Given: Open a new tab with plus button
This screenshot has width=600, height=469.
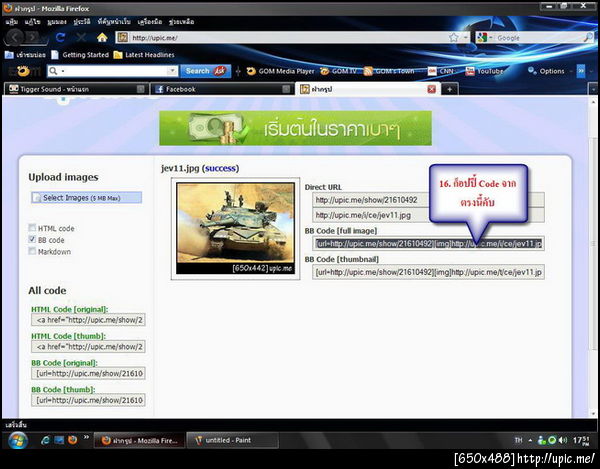Looking at the screenshot, I should coord(450,89).
